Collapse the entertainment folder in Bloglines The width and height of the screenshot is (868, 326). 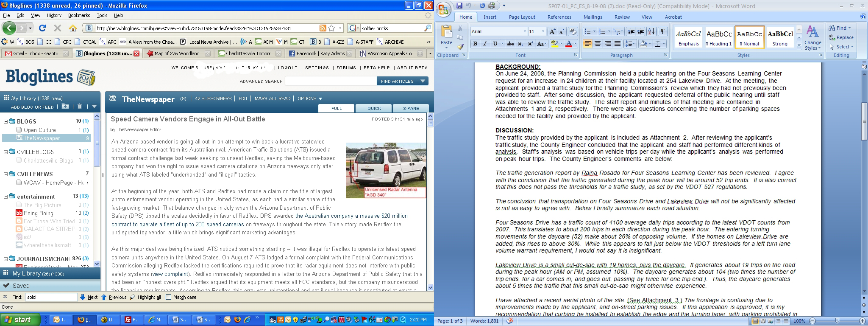pyautogui.click(x=6, y=197)
